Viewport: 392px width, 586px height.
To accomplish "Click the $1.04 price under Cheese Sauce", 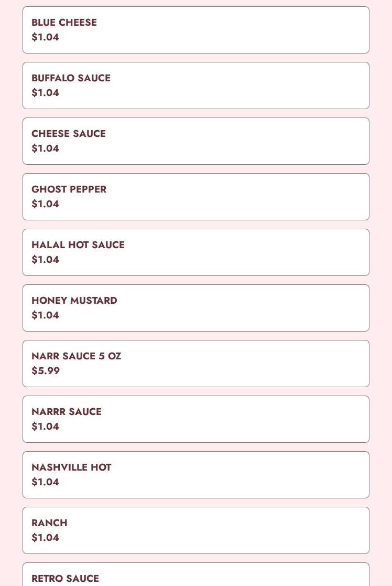I will [45, 148].
